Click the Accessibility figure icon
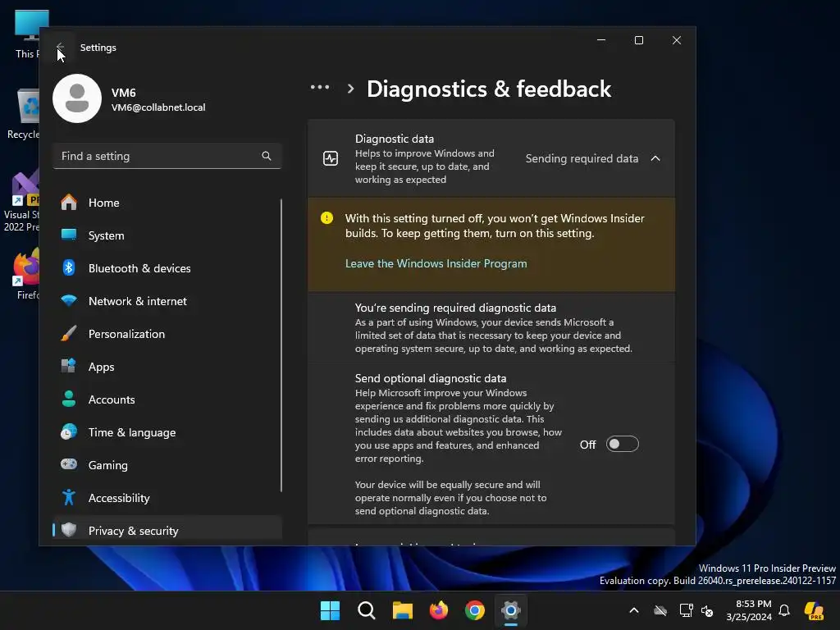The width and height of the screenshot is (840, 630). 69,497
